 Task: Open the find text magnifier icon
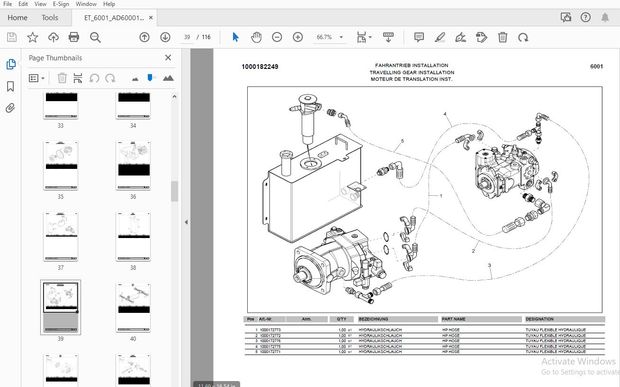click(95, 37)
